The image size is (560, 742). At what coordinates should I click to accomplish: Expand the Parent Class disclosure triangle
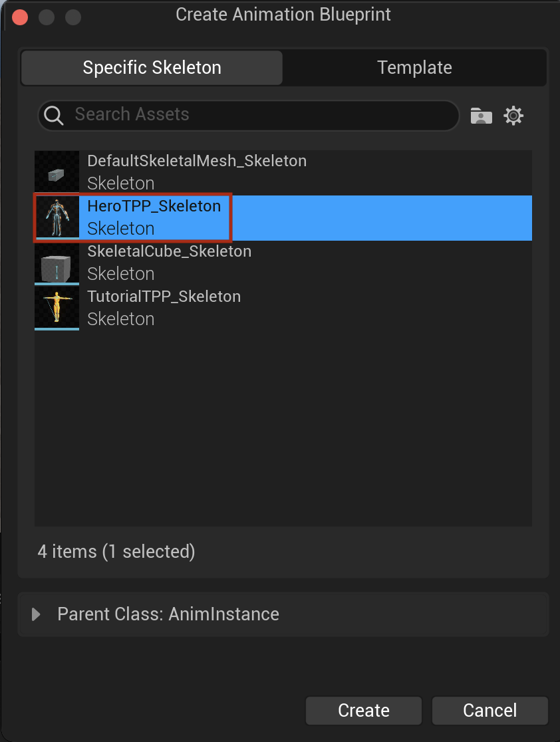coord(35,614)
